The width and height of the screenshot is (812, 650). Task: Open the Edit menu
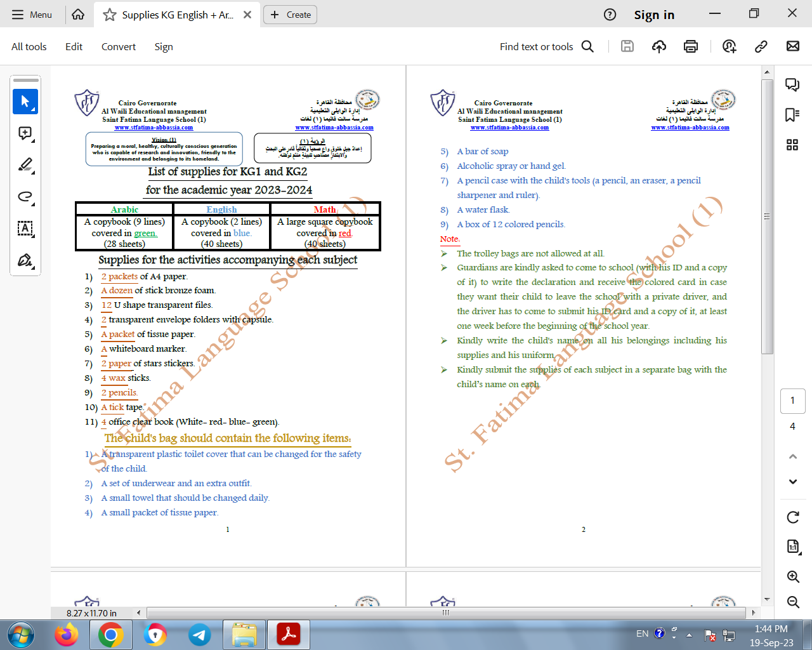point(74,46)
